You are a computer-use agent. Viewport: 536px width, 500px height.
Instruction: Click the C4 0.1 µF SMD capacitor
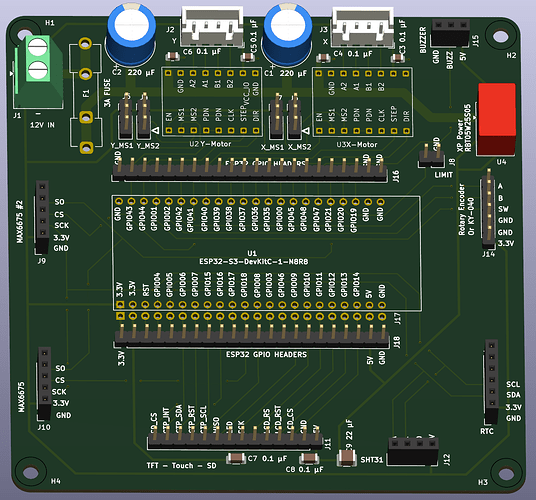(x=323, y=58)
